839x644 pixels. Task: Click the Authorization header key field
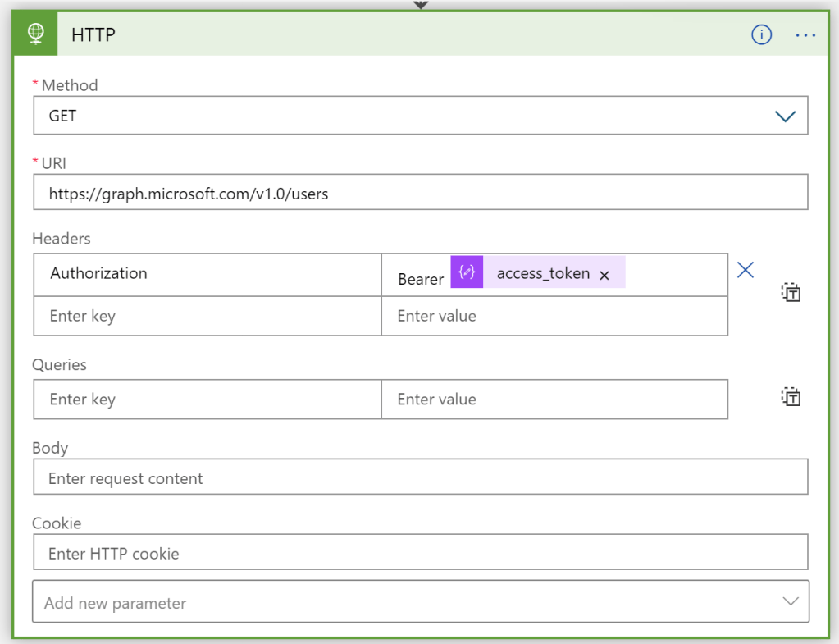pyautogui.click(x=207, y=274)
